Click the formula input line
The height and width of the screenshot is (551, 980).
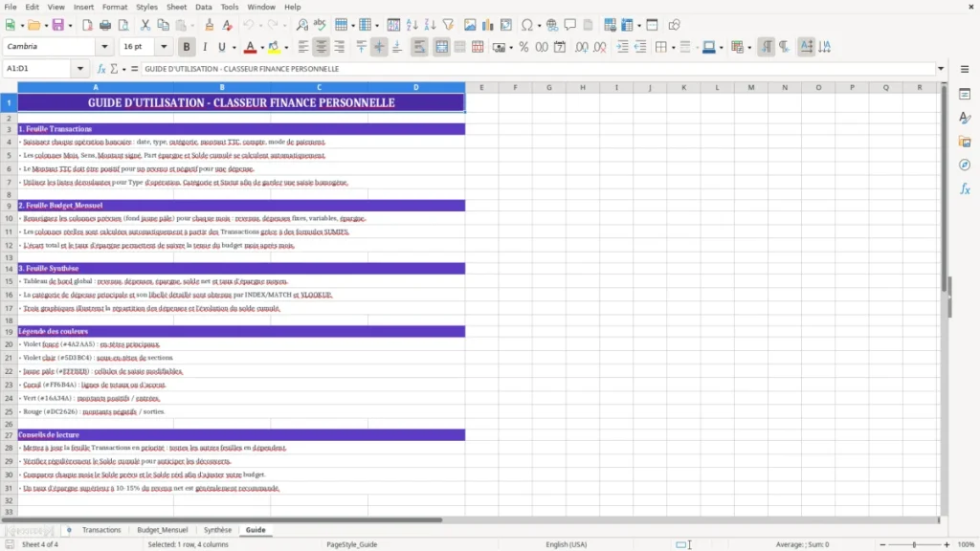[538, 69]
